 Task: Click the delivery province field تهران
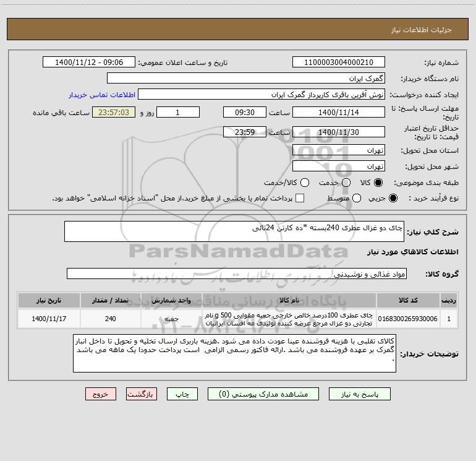pos(339,150)
